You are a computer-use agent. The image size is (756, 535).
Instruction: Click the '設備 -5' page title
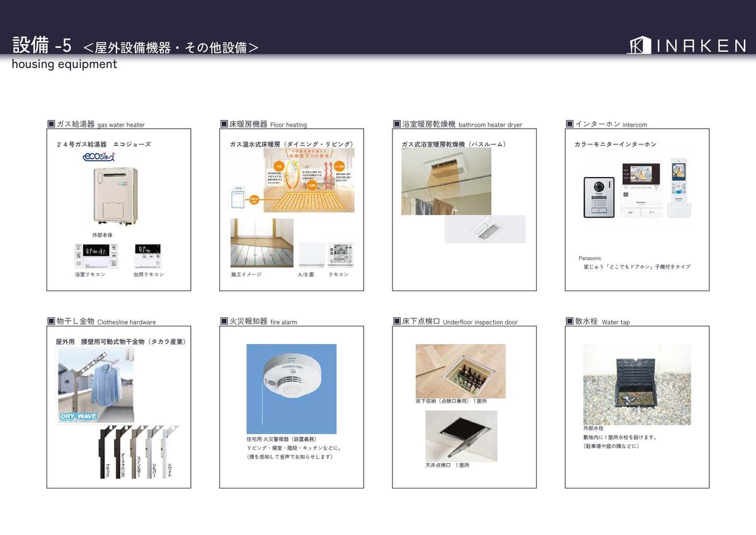click(x=42, y=45)
